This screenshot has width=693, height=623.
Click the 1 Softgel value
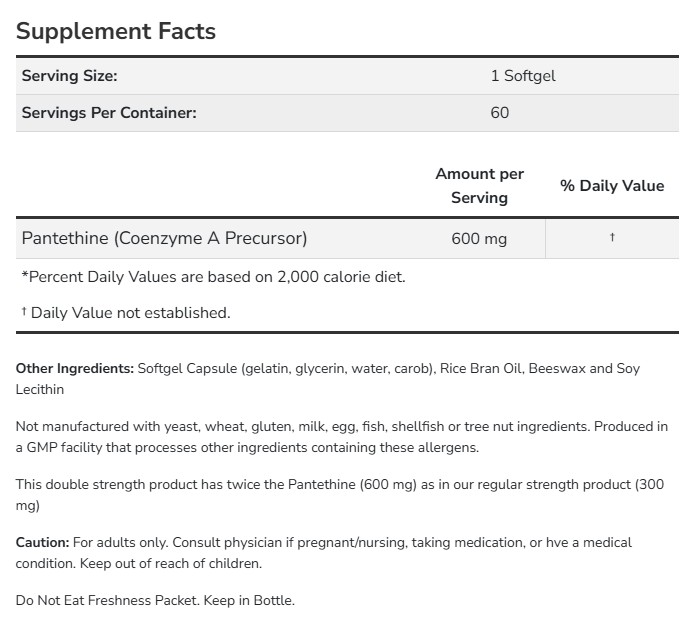pyautogui.click(x=516, y=76)
